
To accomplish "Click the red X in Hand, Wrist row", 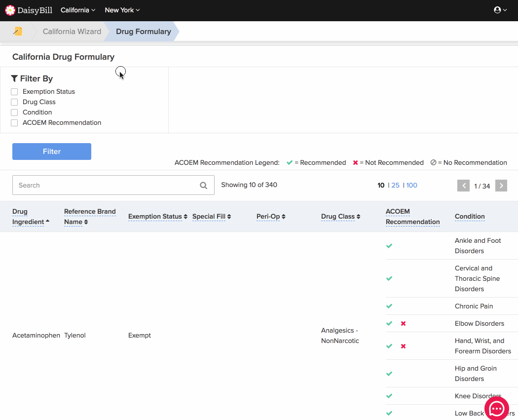I will pos(403,346).
